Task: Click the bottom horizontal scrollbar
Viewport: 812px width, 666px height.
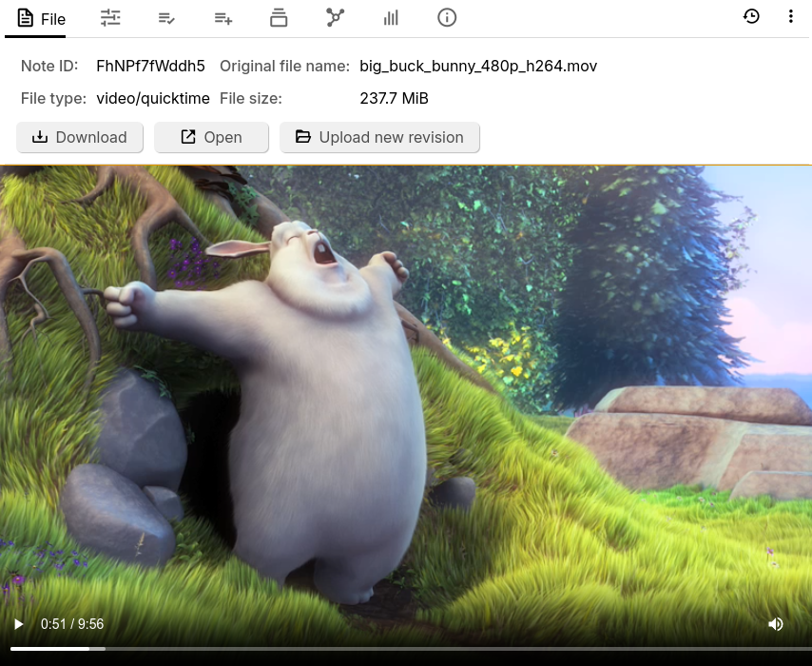Action: pyautogui.click(x=406, y=662)
